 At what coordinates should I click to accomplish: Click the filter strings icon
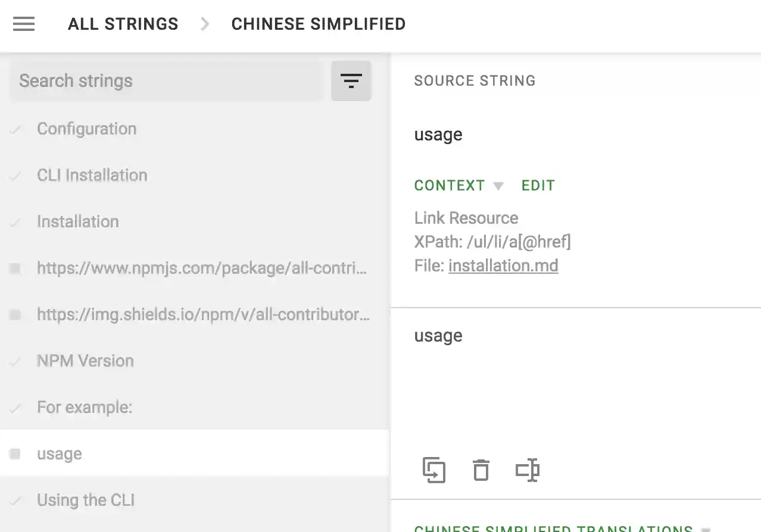point(351,80)
